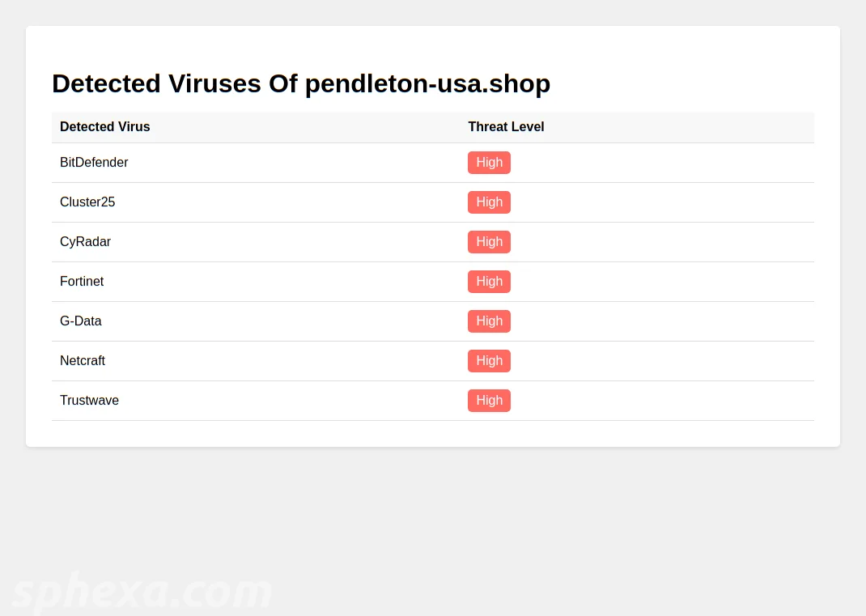866x616 pixels.
Task: Click the High badge beside Netcraft
Action: [x=489, y=361]
